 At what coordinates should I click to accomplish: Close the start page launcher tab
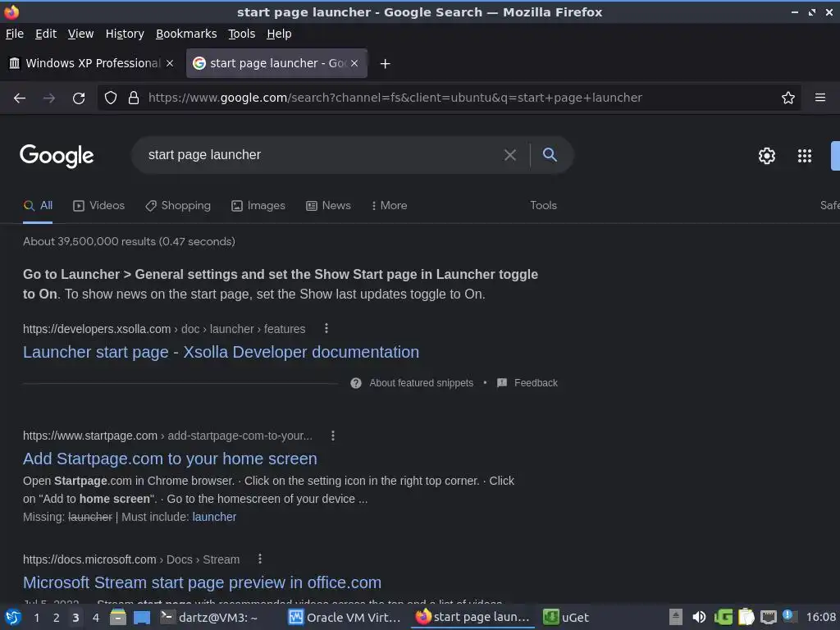pyautogui.click(x=354, y=63)
